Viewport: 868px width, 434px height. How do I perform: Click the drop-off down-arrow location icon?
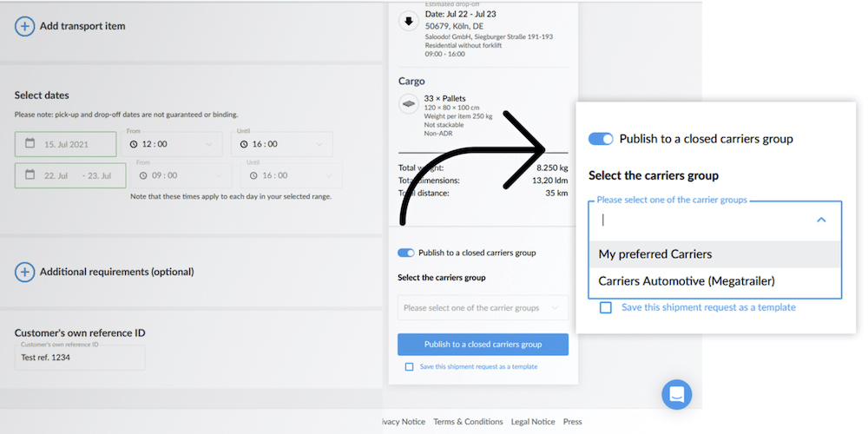point(409,23)
